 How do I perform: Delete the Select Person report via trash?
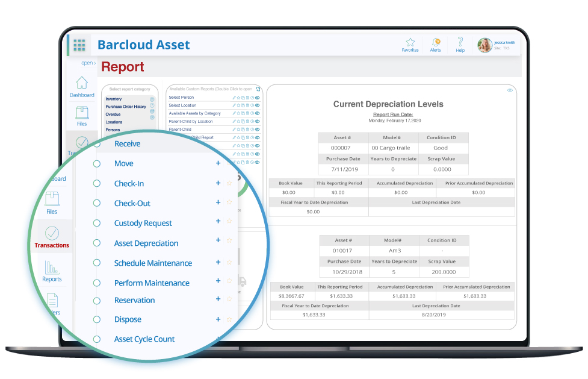pos(247,98)
